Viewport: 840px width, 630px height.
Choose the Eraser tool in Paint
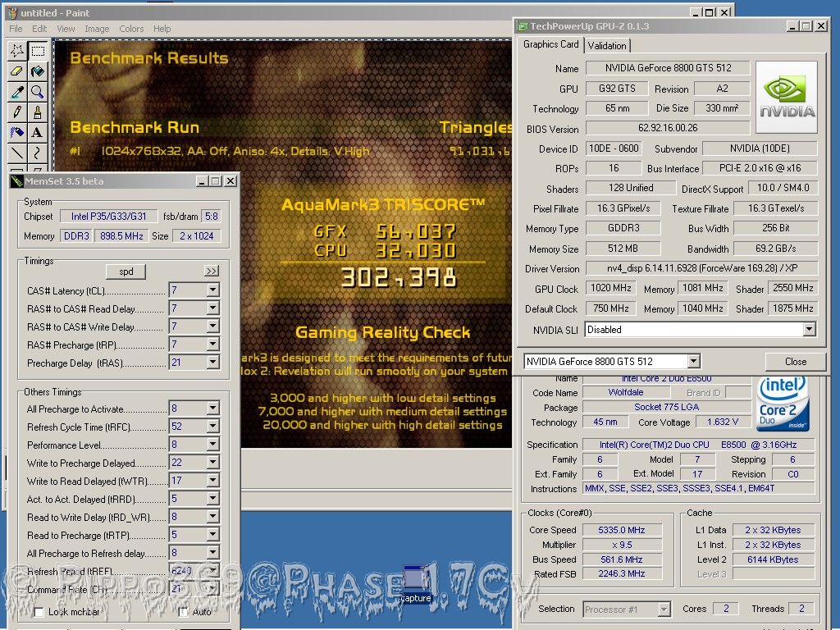point(17,71)
